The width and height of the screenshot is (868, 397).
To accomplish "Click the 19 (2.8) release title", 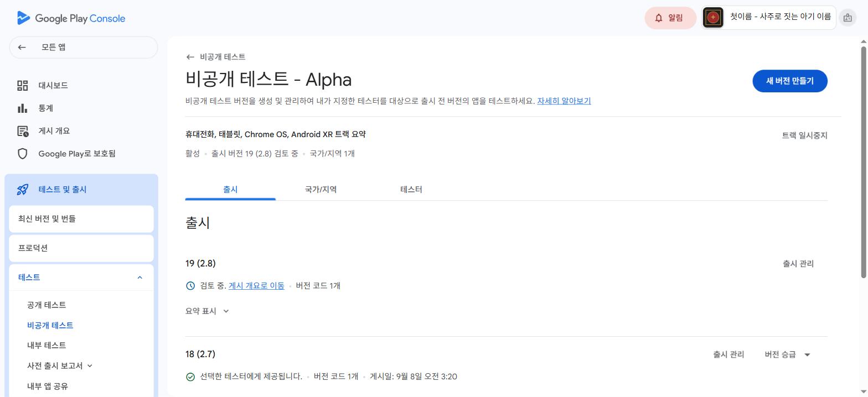I will pyautogui.click(x=200, y=263).
